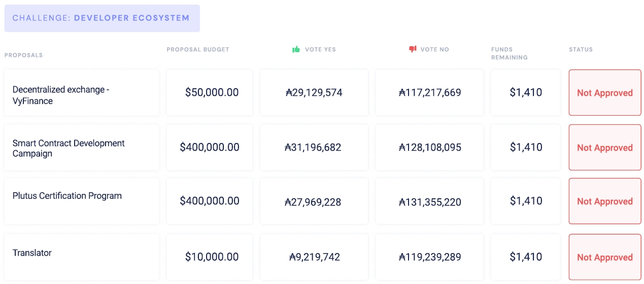
Task: Open the Smart Contract Development Campaign proposal
Action: point(69,148)
